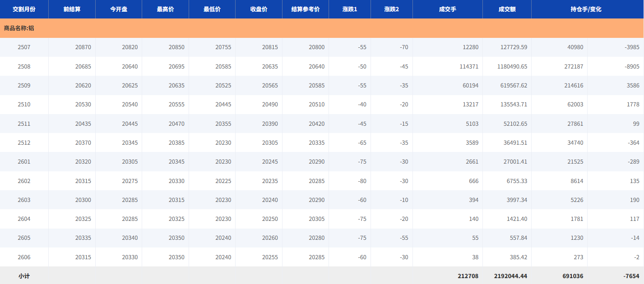
Task: Click subtotal turnover 2192044.44
Action: 507,276
